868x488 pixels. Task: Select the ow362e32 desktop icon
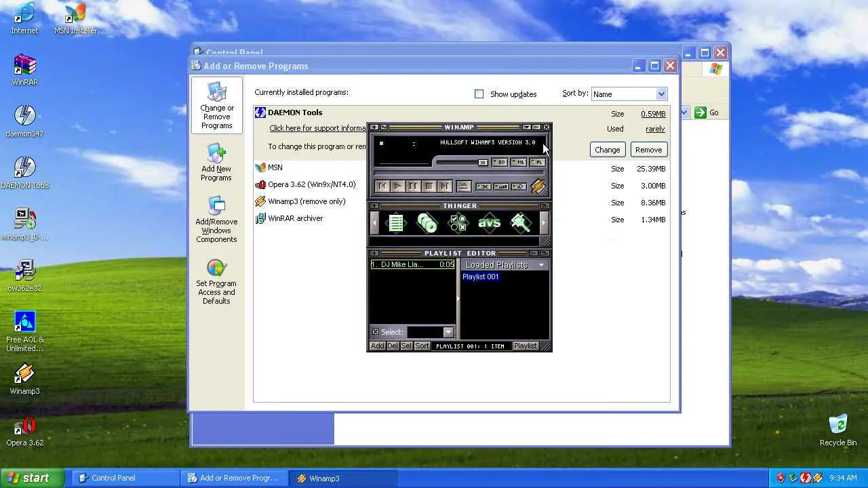pyautogui.click(x=25, y=276)
